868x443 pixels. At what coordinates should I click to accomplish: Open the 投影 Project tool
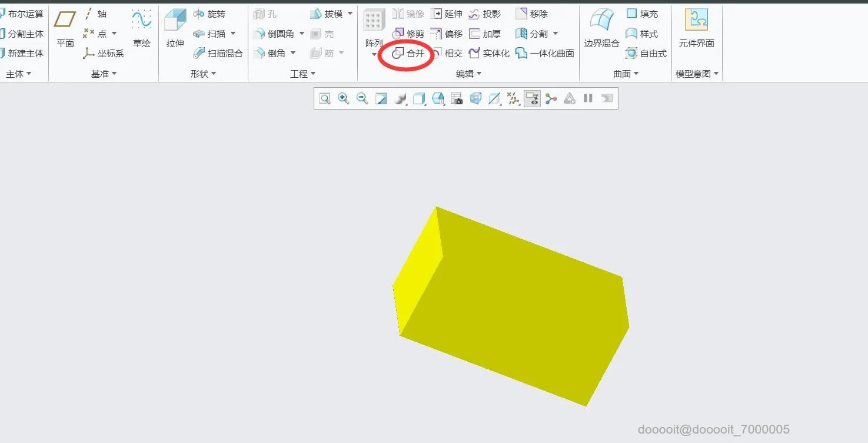485,14
